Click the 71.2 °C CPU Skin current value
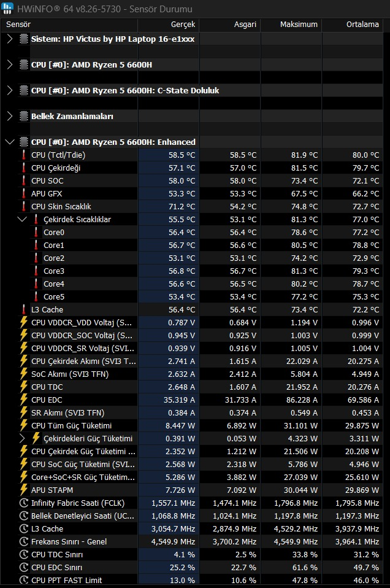Screen dimensions: 390x588 182,207
